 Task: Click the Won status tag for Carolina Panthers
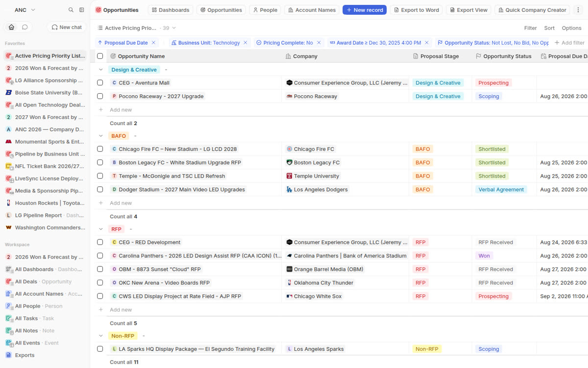point(484,256)
